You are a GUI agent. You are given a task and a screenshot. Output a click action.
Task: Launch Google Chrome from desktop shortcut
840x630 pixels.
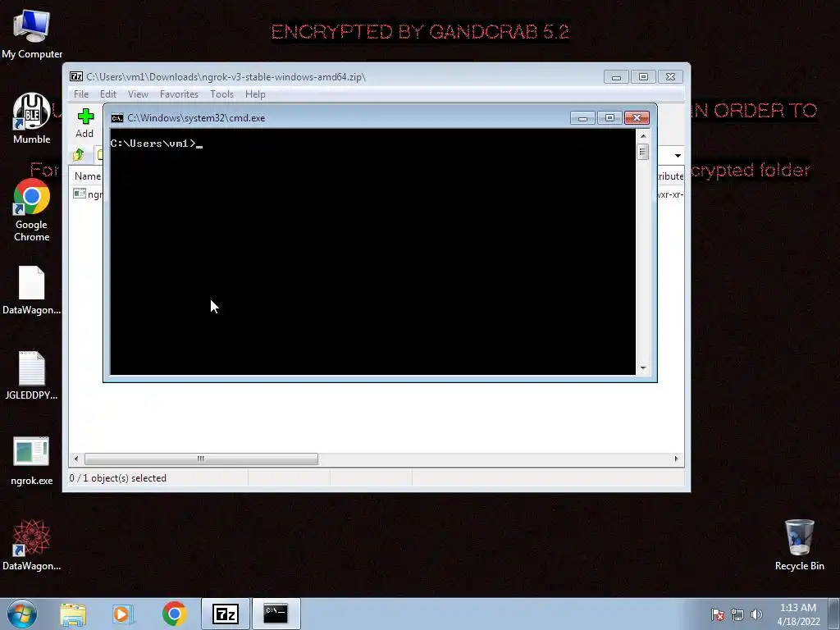(x=32, y=210)
